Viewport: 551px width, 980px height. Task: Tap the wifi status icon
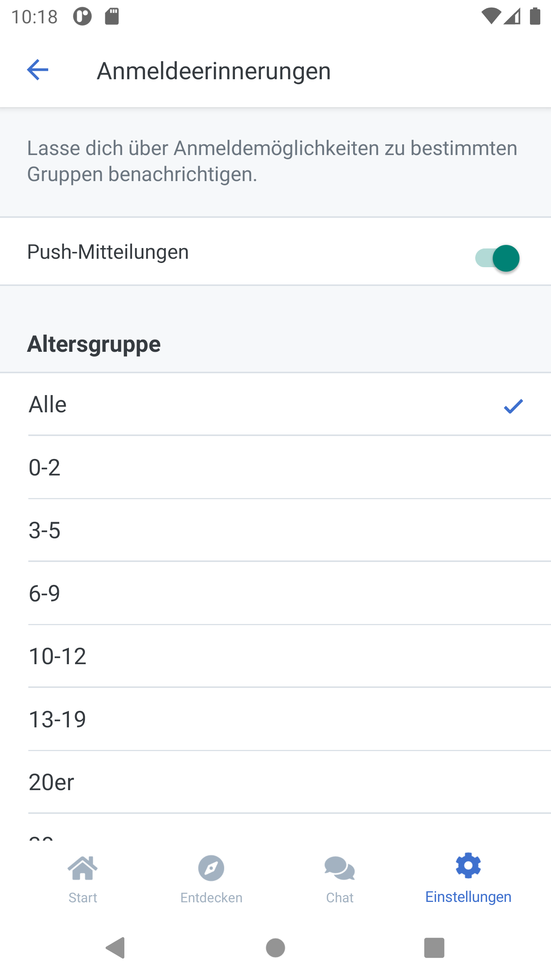[491, 16]
